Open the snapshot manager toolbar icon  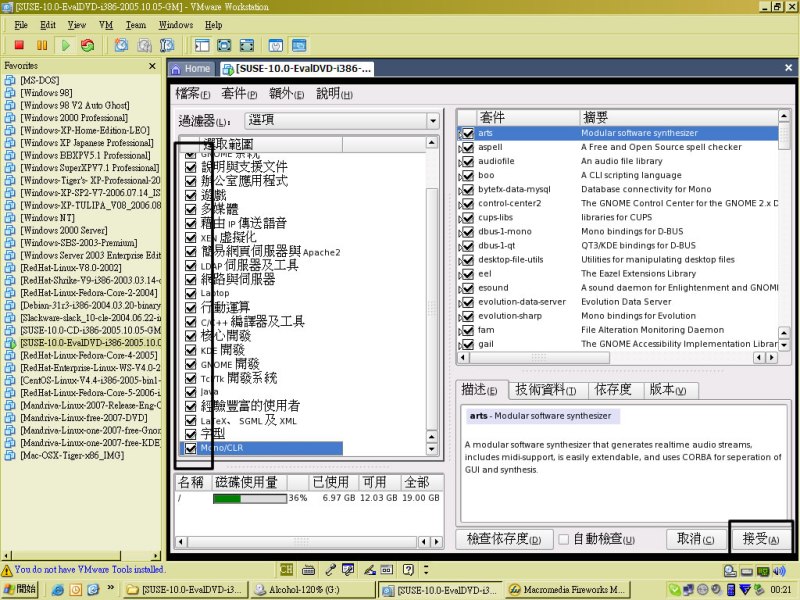(x=167, y=45)
